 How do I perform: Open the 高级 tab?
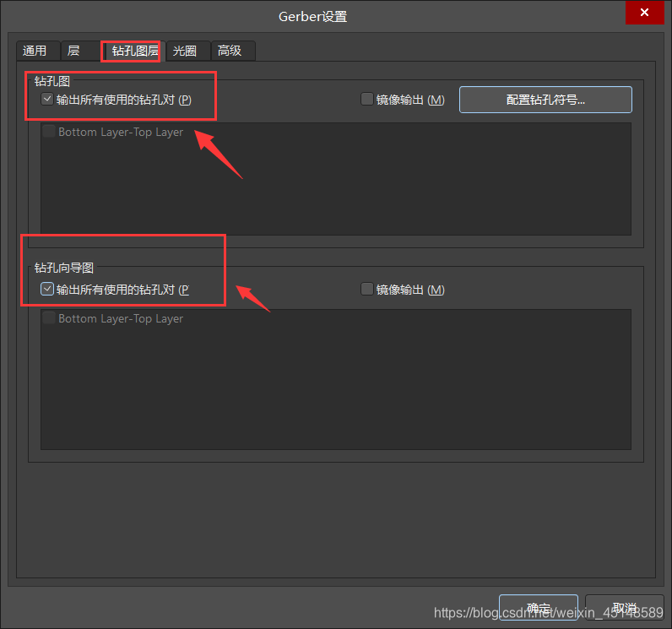(x=230, y=51)
